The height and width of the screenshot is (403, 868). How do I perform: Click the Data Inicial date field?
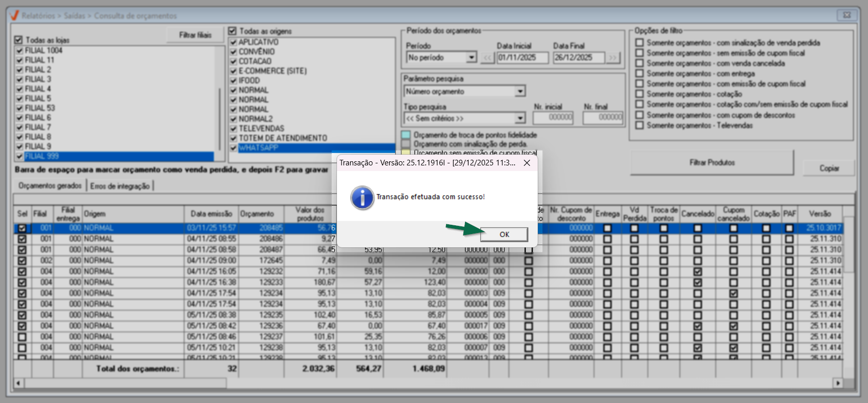click(x=522, y=58)
